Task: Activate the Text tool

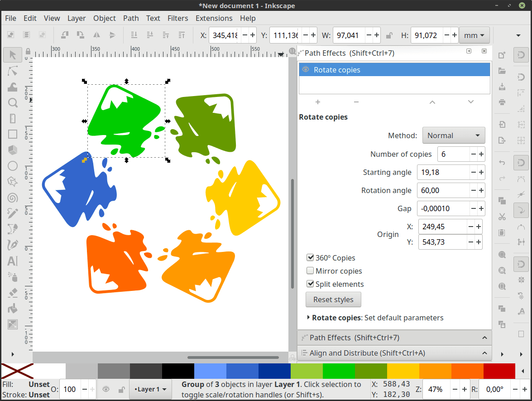Action: [13, 261]
